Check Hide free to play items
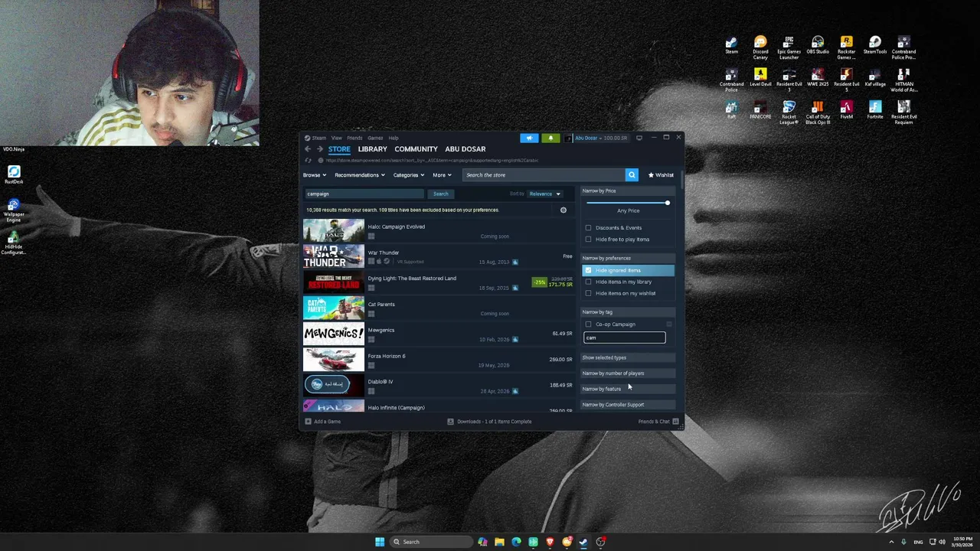Screen dimensions: 980x551 [588, 240]
